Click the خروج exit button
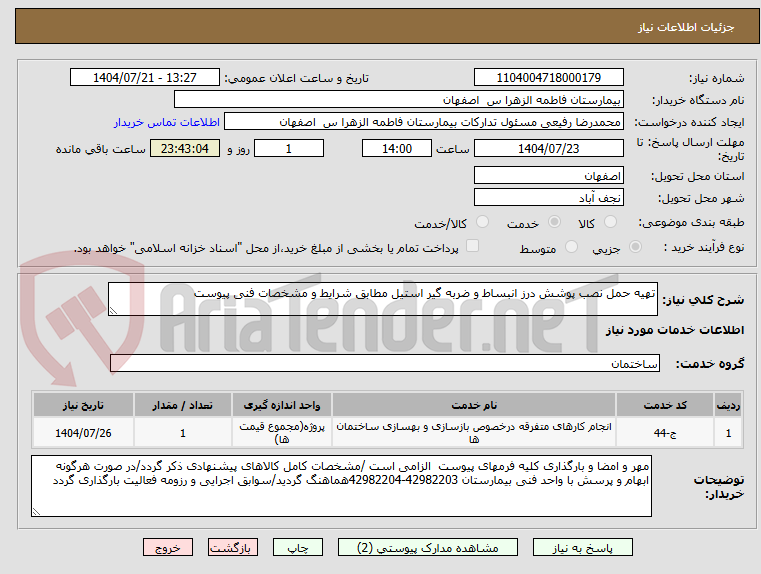761x574 pixels. click(x=167, y=547)
